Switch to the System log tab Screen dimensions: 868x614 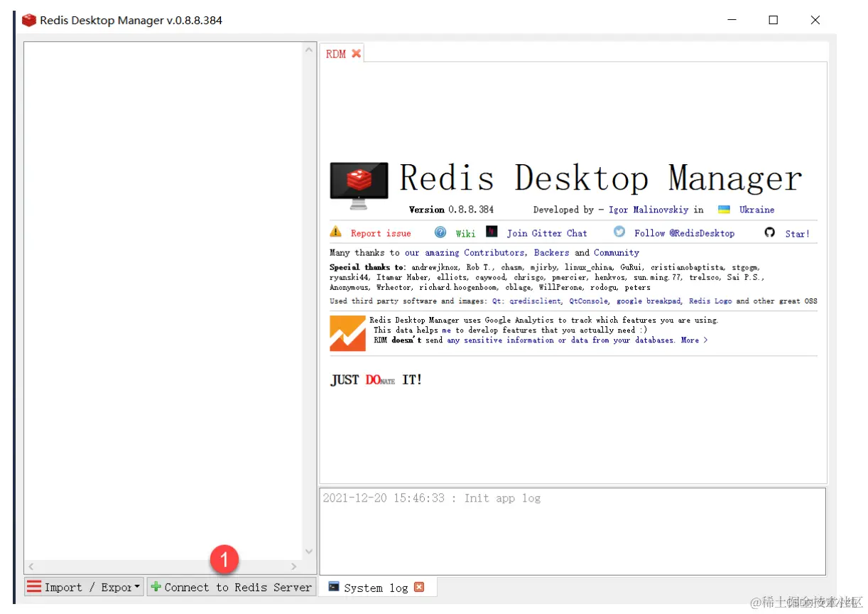[376, 588]
